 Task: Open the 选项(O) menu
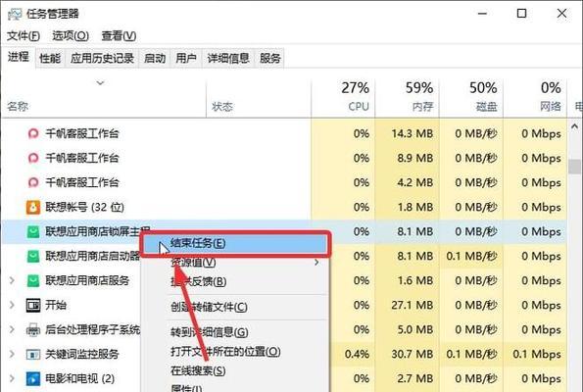71,35
